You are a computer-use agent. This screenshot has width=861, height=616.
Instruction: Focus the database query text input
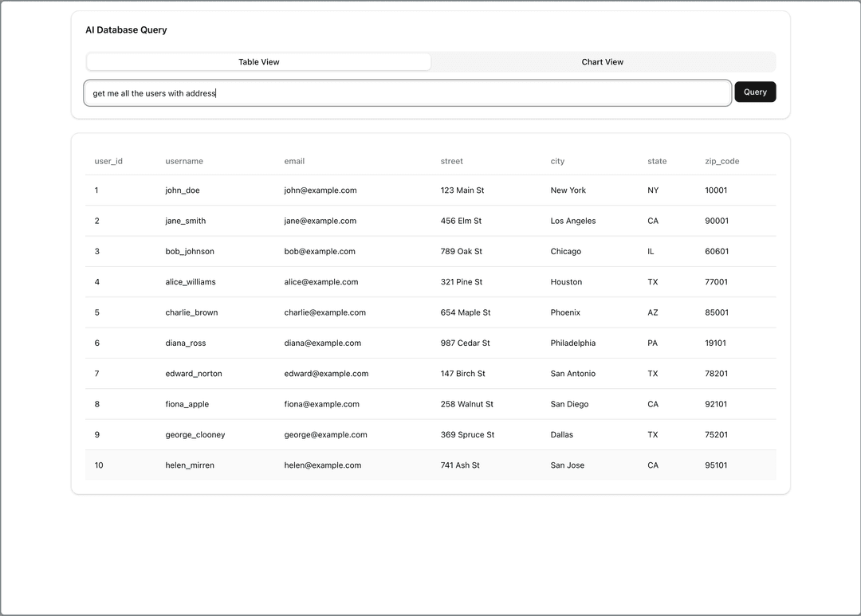tap(407, 93)
